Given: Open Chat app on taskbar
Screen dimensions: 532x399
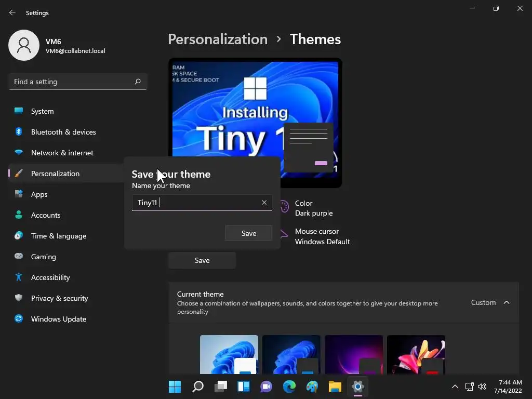Looking at the screenshot, I should (267, 387).
